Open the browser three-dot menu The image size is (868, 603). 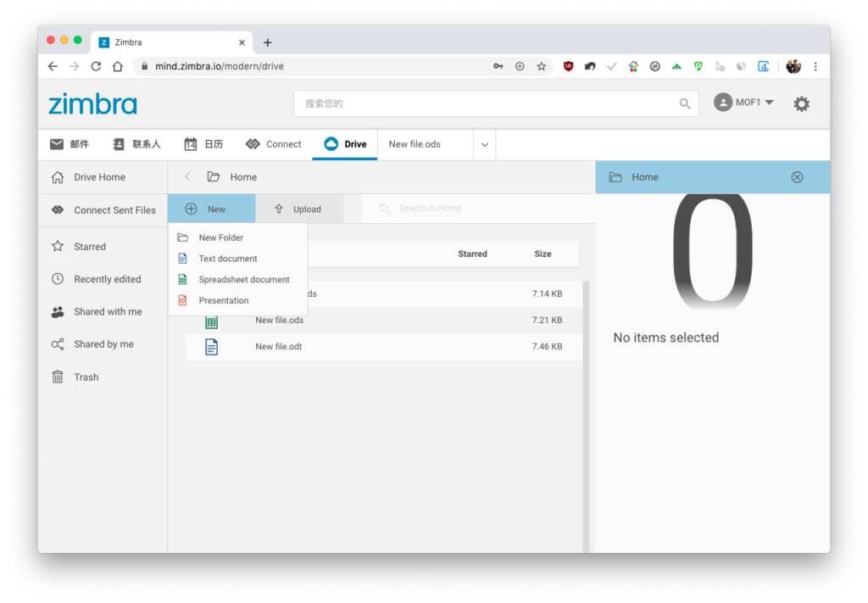pos(815,66)
